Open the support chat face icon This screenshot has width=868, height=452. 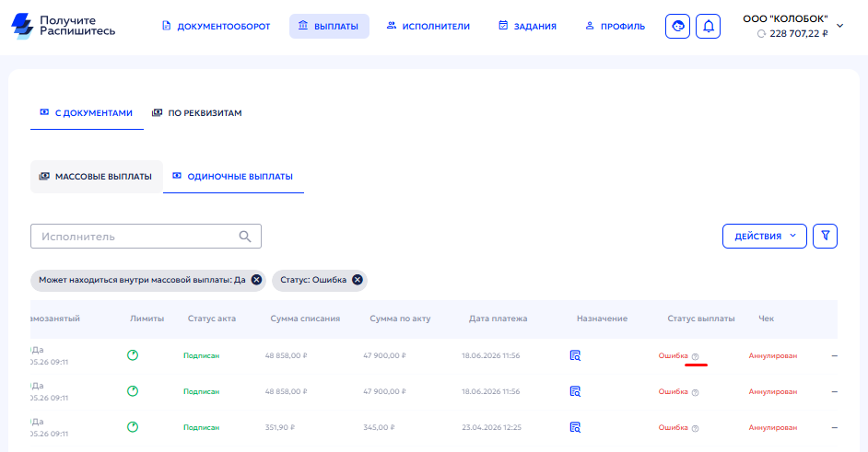point(677,26)
